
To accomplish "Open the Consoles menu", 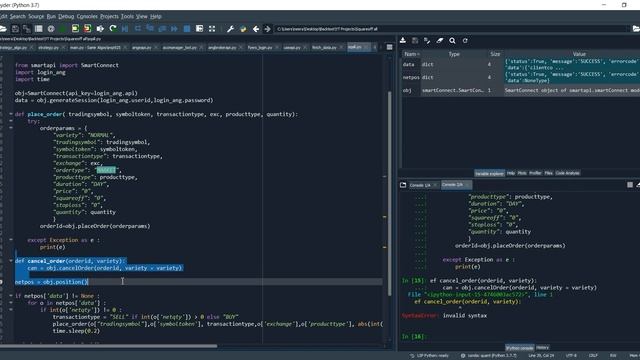I will [87, 16].
